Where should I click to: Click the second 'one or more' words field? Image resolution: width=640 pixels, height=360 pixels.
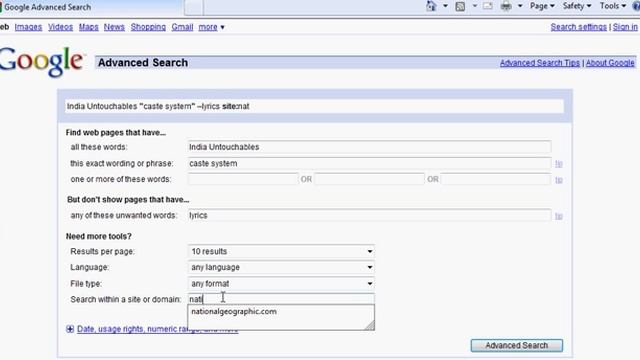coord(369,179)
